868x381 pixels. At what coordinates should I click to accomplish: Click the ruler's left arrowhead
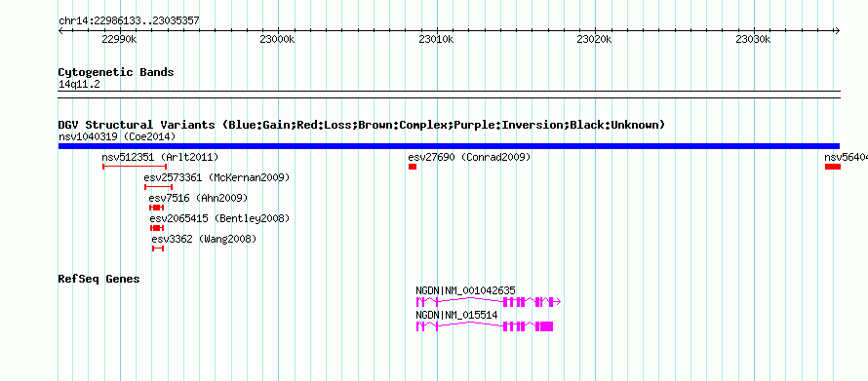(60, 30)
